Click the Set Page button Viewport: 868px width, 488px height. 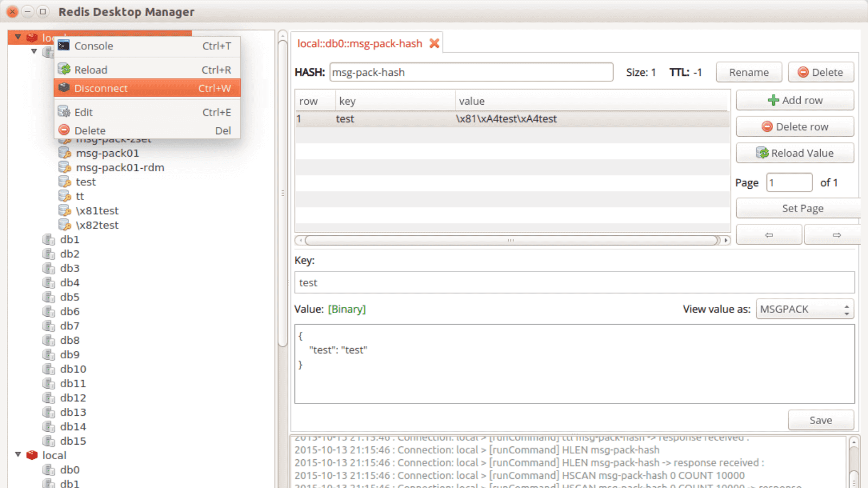click(799, 208)
